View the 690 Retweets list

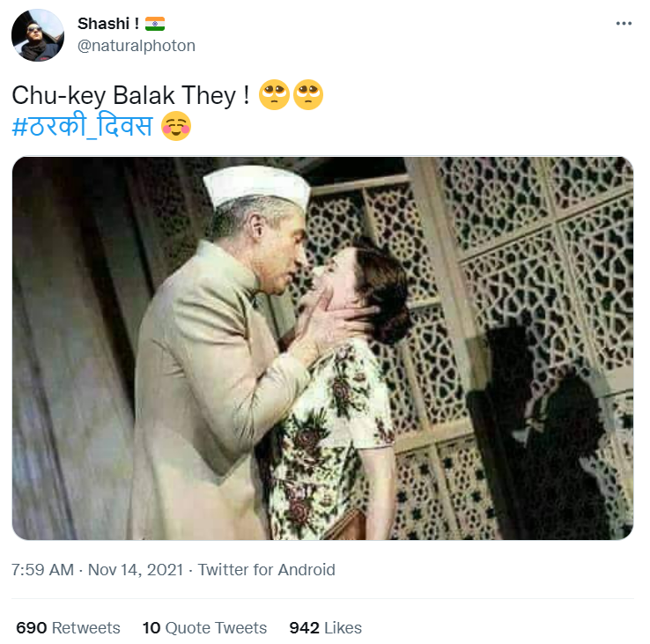pos(68,628)
